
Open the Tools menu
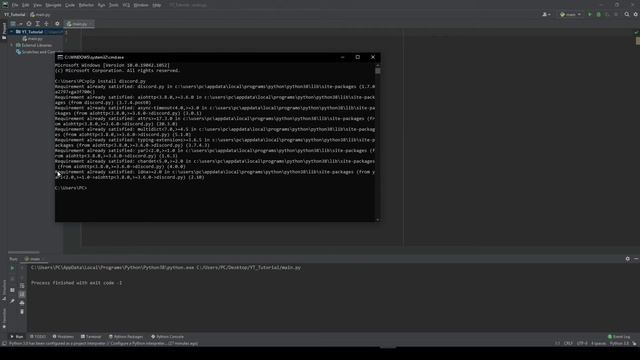tap(113, 5)
